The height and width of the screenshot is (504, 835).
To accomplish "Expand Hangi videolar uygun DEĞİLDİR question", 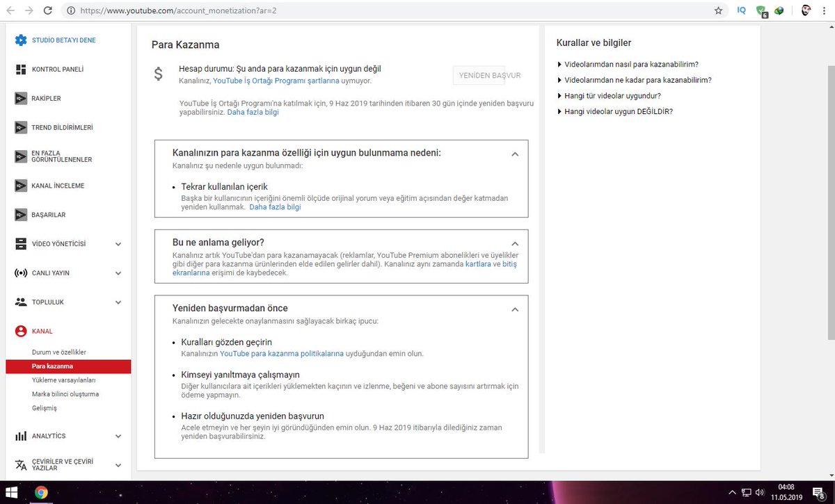I will click(x=614, y=111).
